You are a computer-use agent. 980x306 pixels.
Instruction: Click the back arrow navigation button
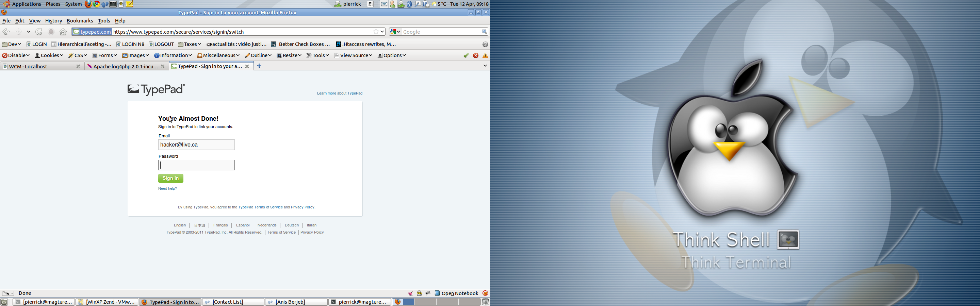pyautogui.click(x=6, y=32)
